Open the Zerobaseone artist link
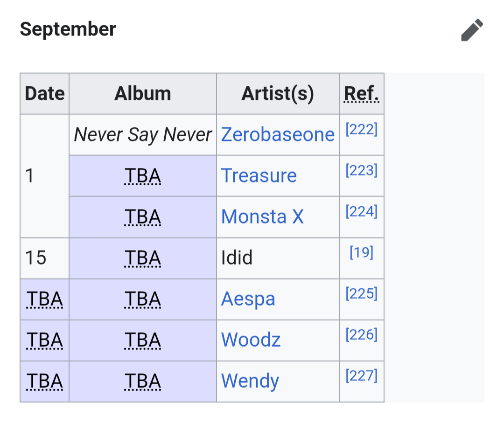 pos(278,134)
